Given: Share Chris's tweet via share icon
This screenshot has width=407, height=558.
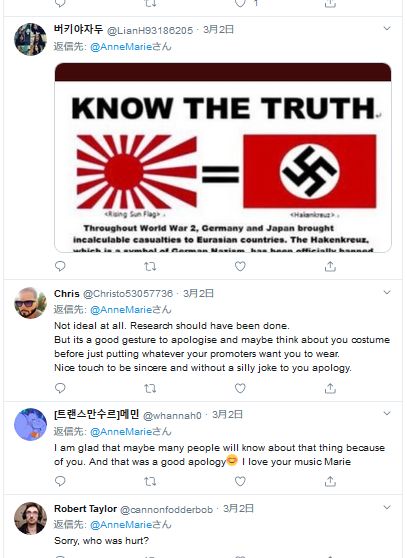Looking at the screenshot, I should click(330, 388).
